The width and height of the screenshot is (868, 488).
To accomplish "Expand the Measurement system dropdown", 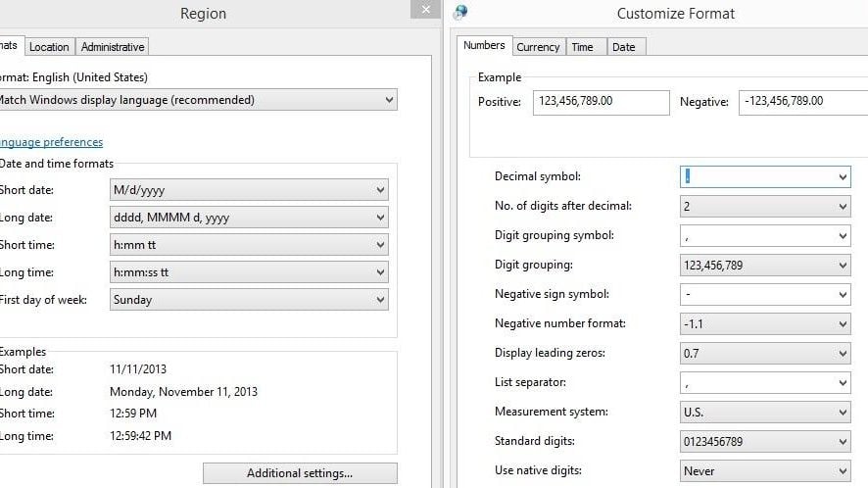I will (x=764, y=412).
